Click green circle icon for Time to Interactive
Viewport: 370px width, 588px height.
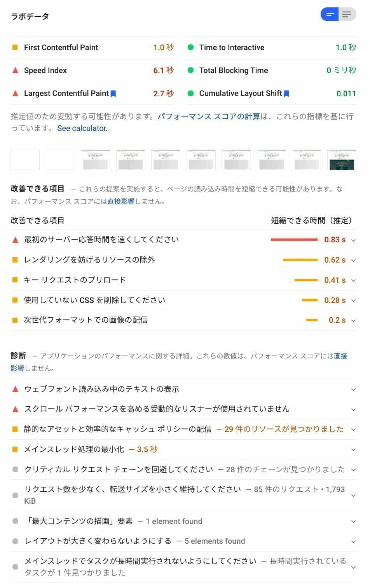pyautogui.click(x=190, y=47)
